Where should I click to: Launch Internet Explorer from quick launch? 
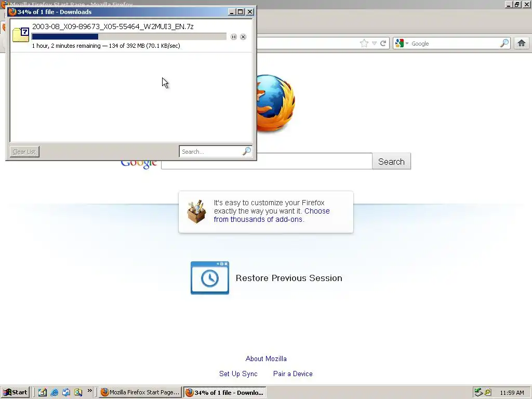(x=54, y=392)
